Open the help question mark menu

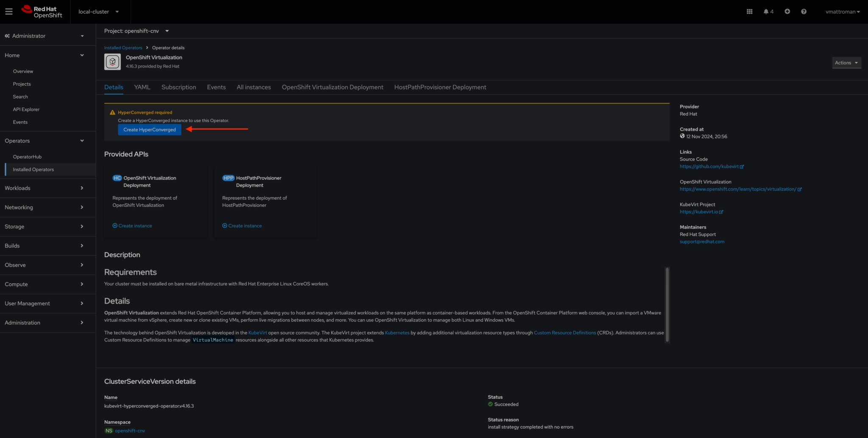coord(804,11)
